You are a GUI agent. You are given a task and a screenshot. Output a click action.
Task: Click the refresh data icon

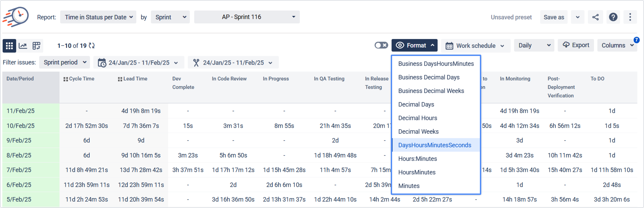coord(92,46)
